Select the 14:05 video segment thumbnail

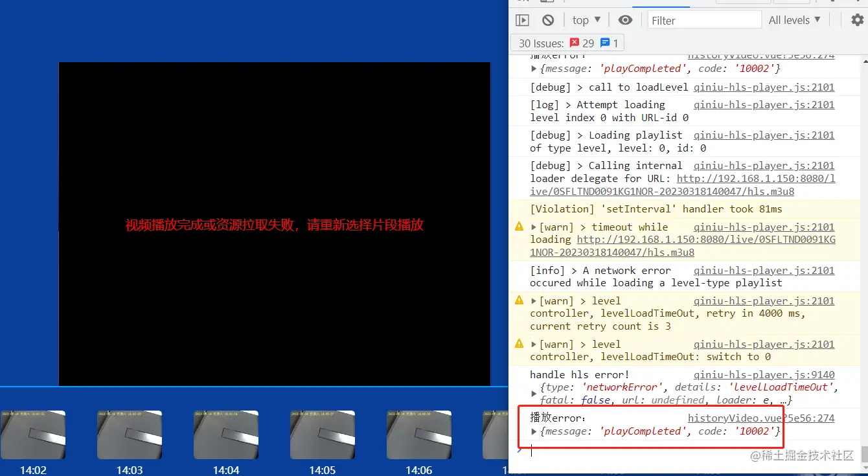click(x=323, y=435)
